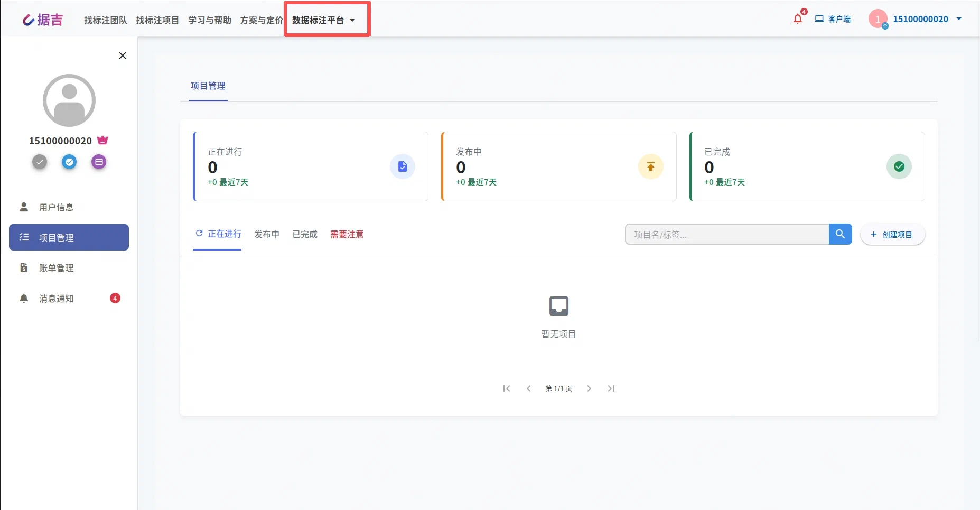The height and width of the screenshot is (510, 980).
Task: Click the orange upload icon in 发布中 card
Action: (x=651, y=166)
